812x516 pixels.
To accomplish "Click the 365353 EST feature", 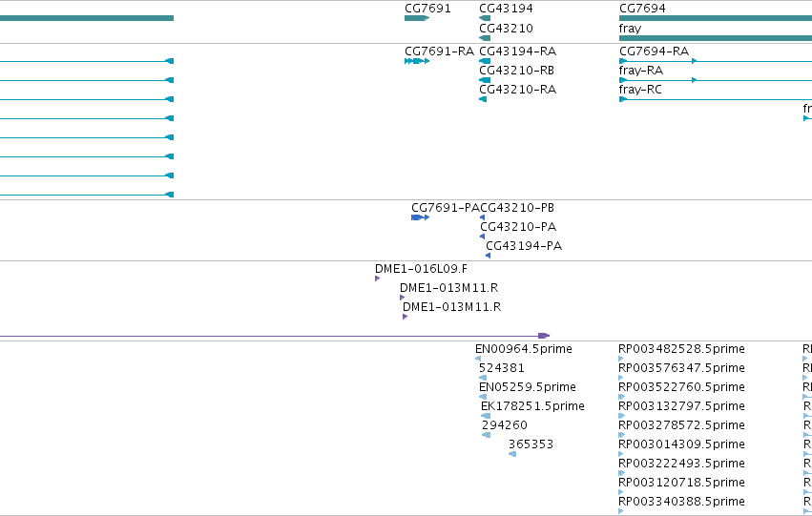I will click(531, 444).
